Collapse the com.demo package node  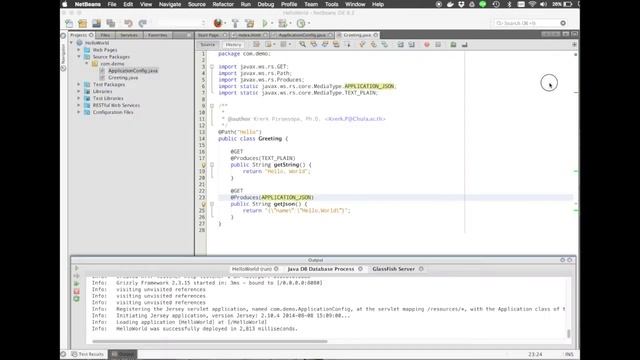[x=87, y=64]
